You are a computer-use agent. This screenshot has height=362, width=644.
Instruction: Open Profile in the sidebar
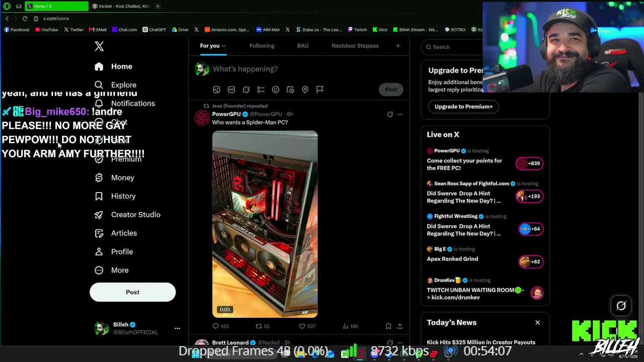click(114, 252)
